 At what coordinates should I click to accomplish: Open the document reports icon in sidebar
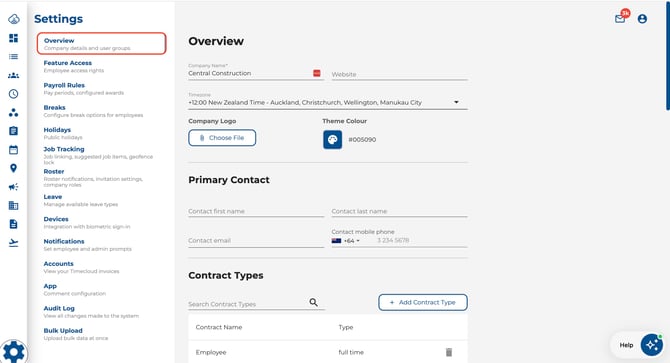coord(14,224)
